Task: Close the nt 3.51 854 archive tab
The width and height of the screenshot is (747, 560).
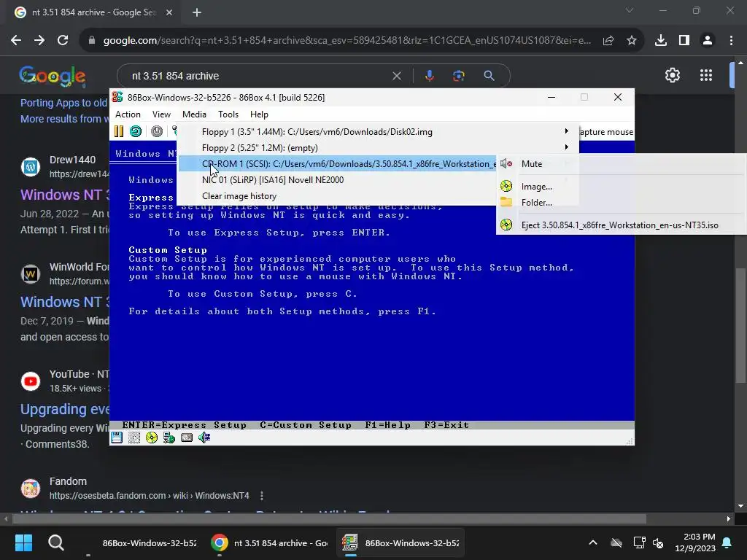Action: 169,12
